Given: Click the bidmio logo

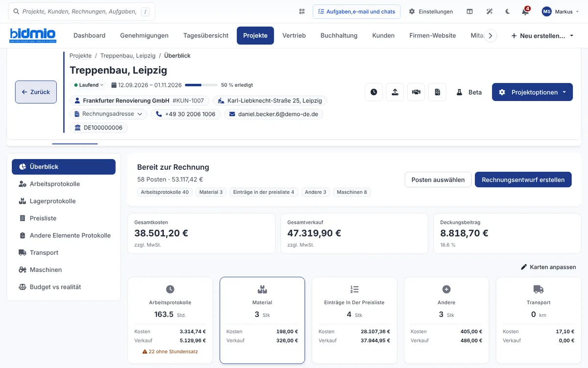Looking at the screenshot, I should point(33,36).
